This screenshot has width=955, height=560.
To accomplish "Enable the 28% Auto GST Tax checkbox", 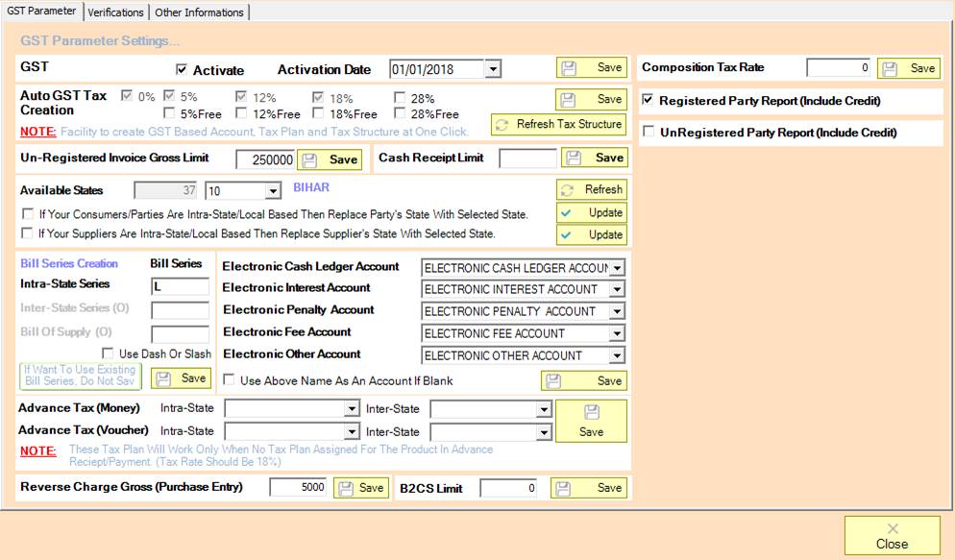I will [400, 98].
